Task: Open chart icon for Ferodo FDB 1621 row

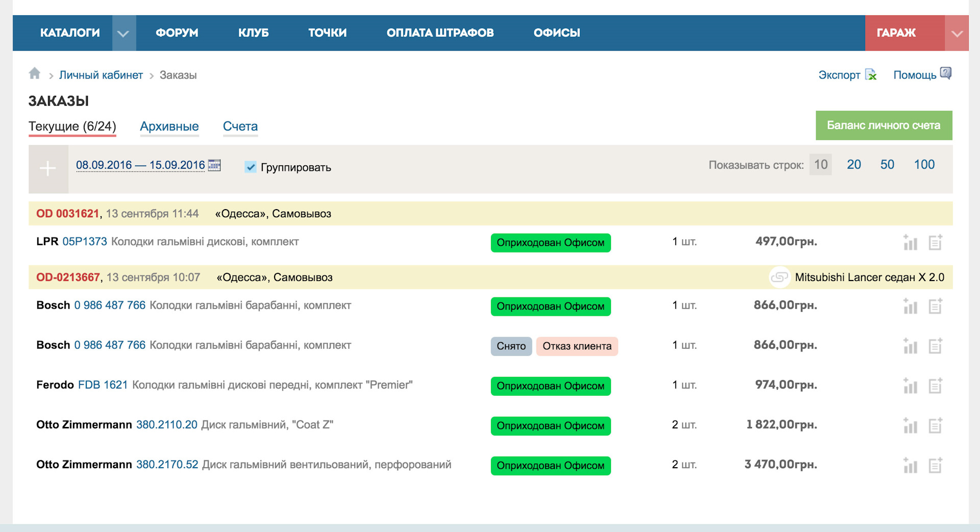Action: point(910,386)
